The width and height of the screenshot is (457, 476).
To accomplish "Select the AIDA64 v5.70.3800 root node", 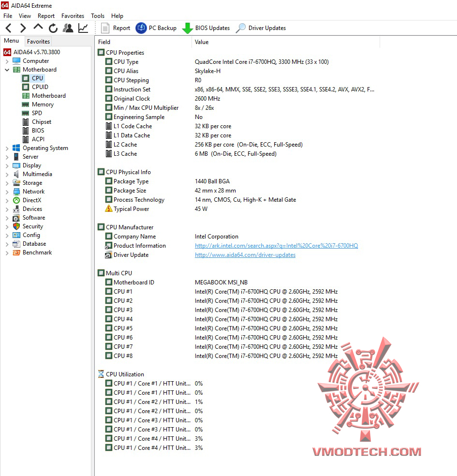I will [32, 52].
